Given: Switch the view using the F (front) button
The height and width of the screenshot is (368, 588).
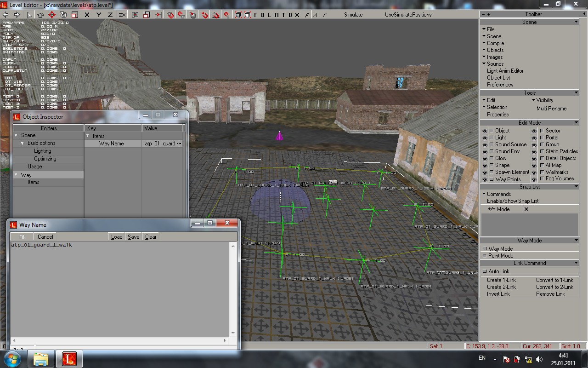Looking at the screenshot, I should 256,15.
